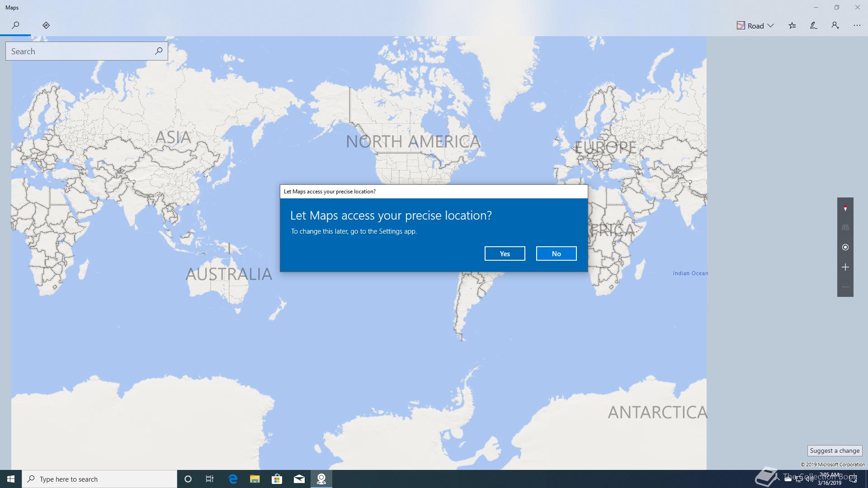Show my location target button
Viewport: 868px width, 488px height.
(845, 247)
